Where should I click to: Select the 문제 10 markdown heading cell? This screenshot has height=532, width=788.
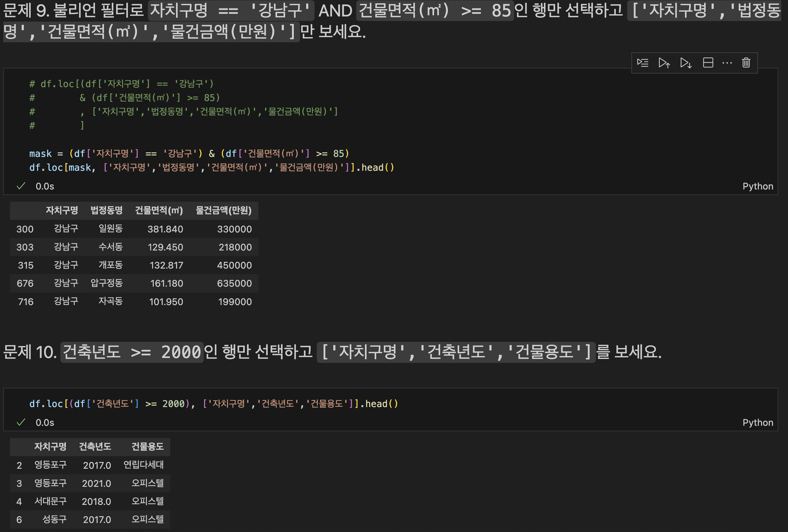pyautogui.click(x=332, y=352)
